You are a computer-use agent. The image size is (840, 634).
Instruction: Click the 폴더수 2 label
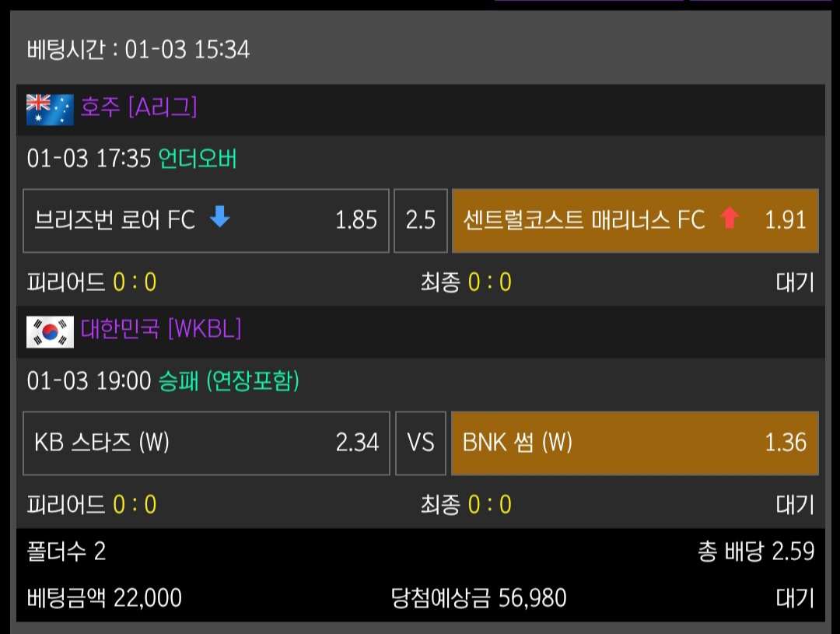pos(66,552)
